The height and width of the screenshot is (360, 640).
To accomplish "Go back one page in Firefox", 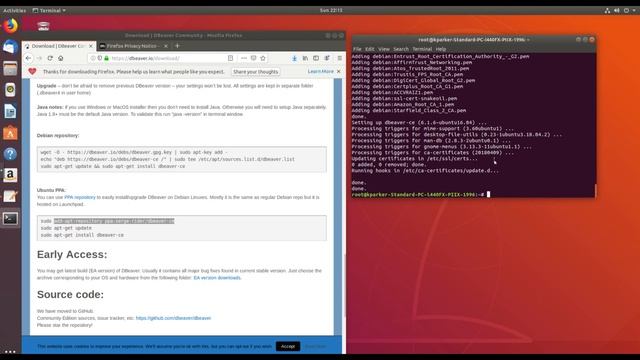I will click(28, 58).
